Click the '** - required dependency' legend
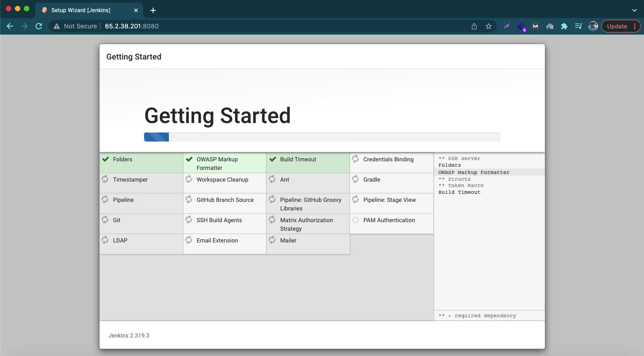Image resolution: width=644 pixels, height=356 pixels. pos(477,315)
